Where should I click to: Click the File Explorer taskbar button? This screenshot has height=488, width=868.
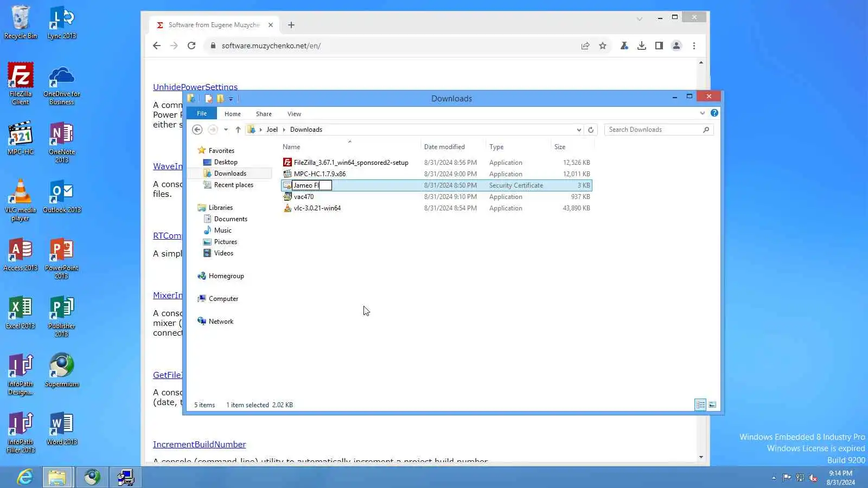click(x=57, y=477)
